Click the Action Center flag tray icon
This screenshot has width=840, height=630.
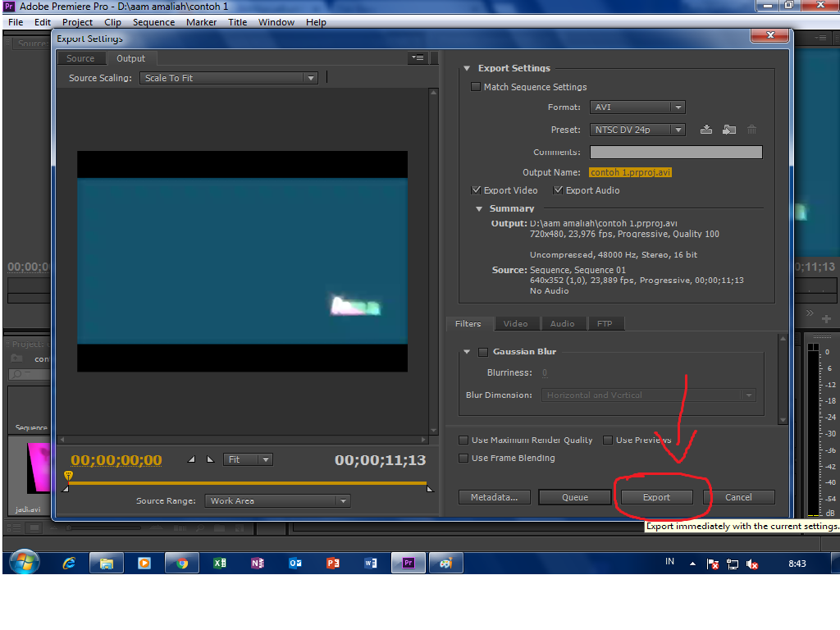(x=713, y=564)
